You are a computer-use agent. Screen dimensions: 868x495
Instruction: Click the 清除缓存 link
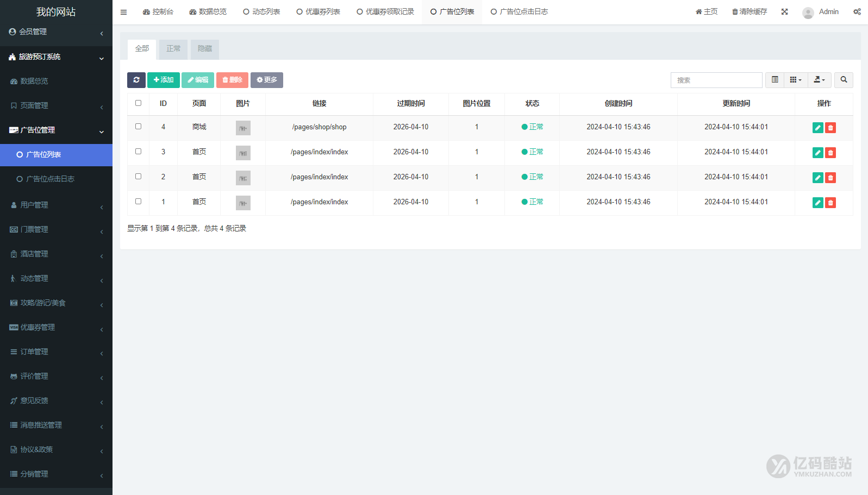[749, 12]
